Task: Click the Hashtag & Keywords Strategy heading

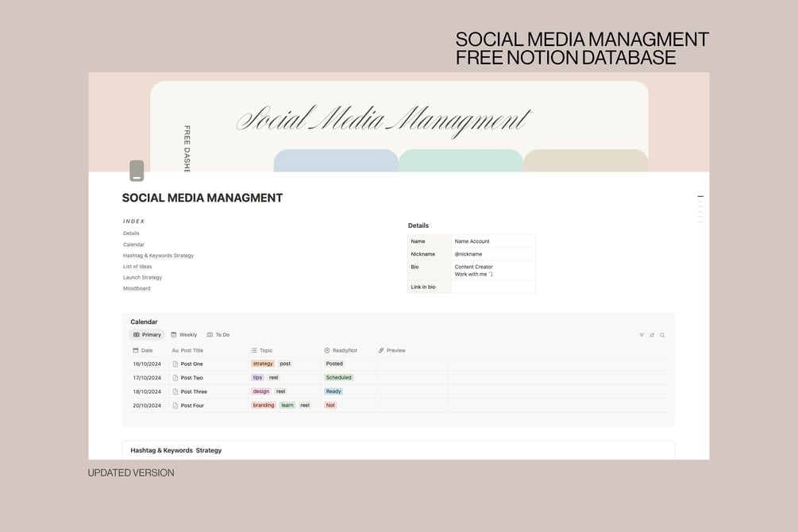Action: click(x=176, y=450)
